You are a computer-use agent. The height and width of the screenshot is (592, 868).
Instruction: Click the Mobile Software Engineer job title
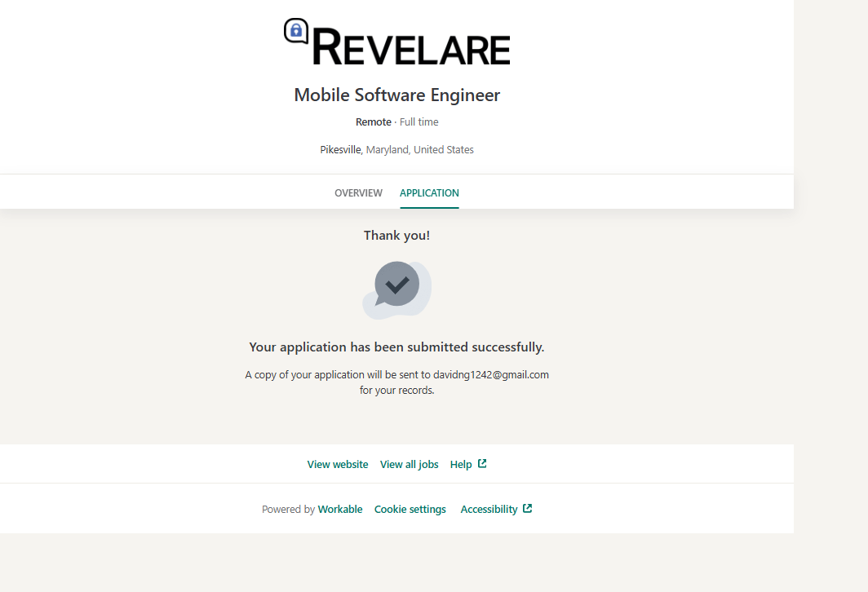click(x=396, y=95)
